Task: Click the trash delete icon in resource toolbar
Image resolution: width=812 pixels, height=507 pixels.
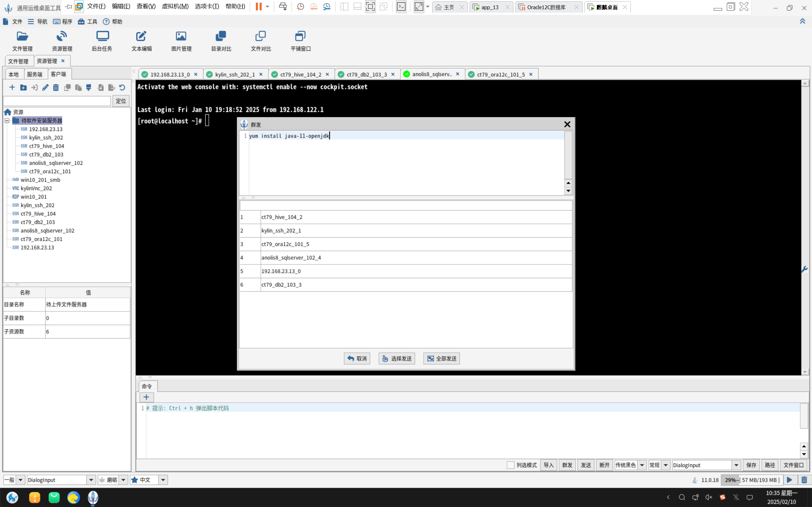Action: (56, 88)
